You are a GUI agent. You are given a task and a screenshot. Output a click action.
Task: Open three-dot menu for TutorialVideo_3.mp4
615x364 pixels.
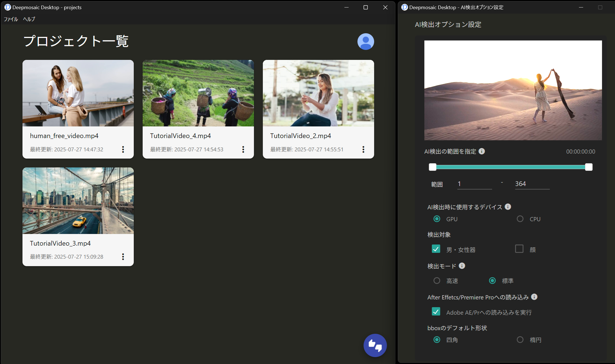123,257
